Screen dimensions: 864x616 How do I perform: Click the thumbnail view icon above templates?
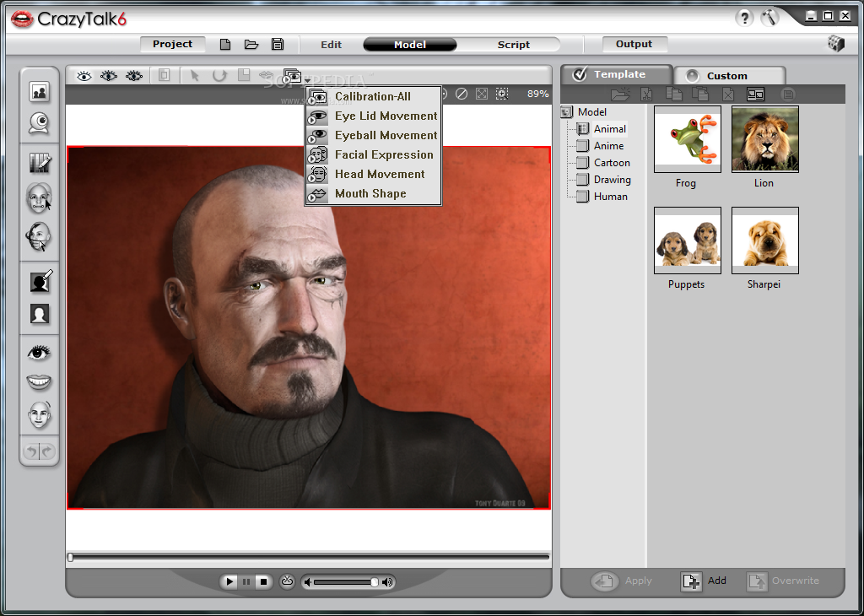pos(753,95)
